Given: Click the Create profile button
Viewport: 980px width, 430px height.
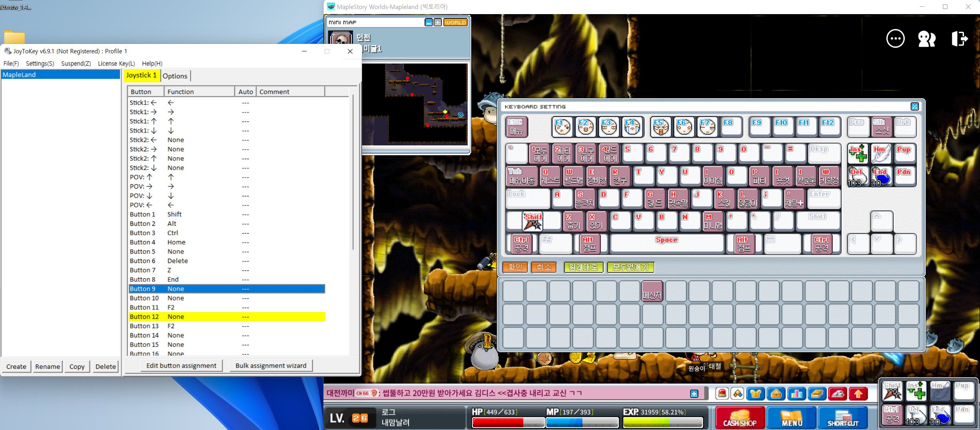Looking at the screenshot, I should (x=16, y=366).
